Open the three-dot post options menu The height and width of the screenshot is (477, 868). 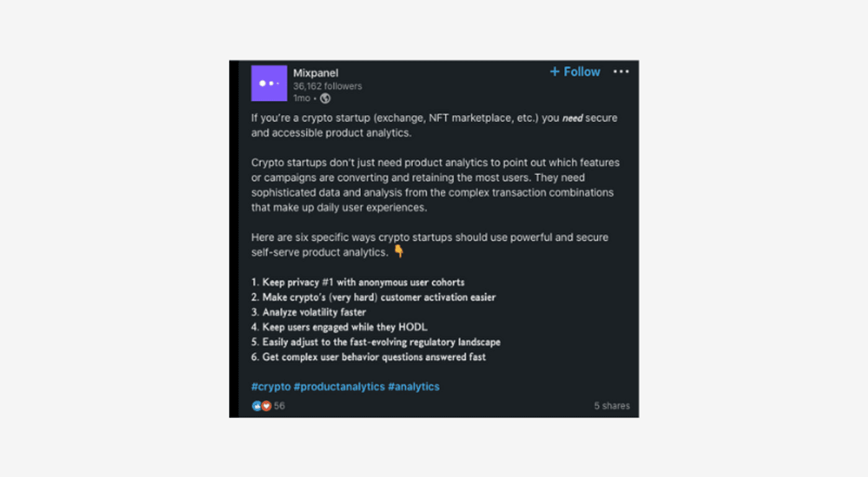[x=621, y=72]
